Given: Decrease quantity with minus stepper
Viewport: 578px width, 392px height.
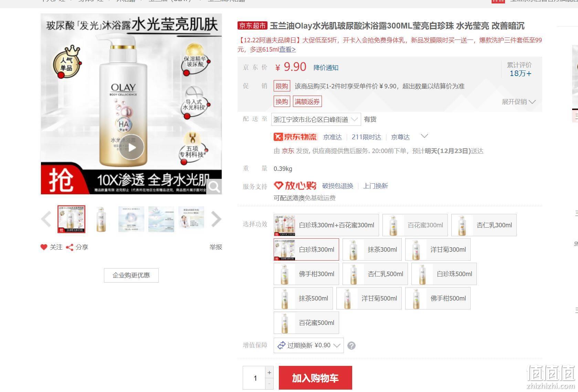Looking at the screenshot, I should coord(269,384).
